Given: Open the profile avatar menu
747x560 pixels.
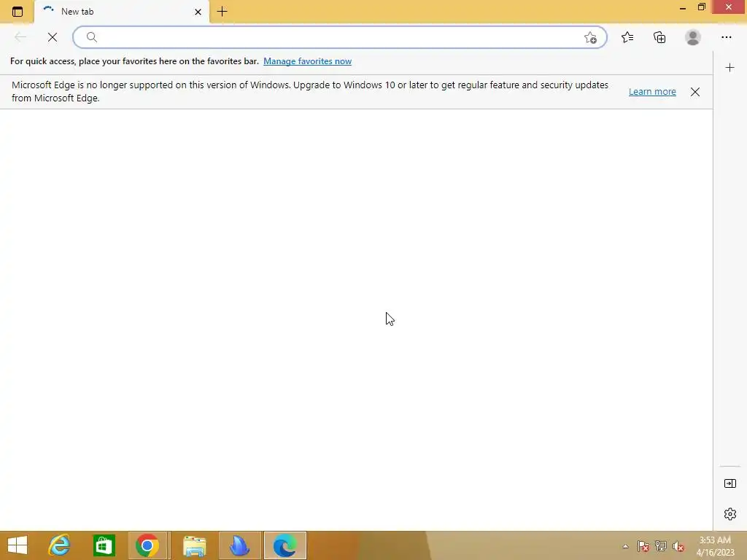Looking at the screenshot, I should 693,37.
